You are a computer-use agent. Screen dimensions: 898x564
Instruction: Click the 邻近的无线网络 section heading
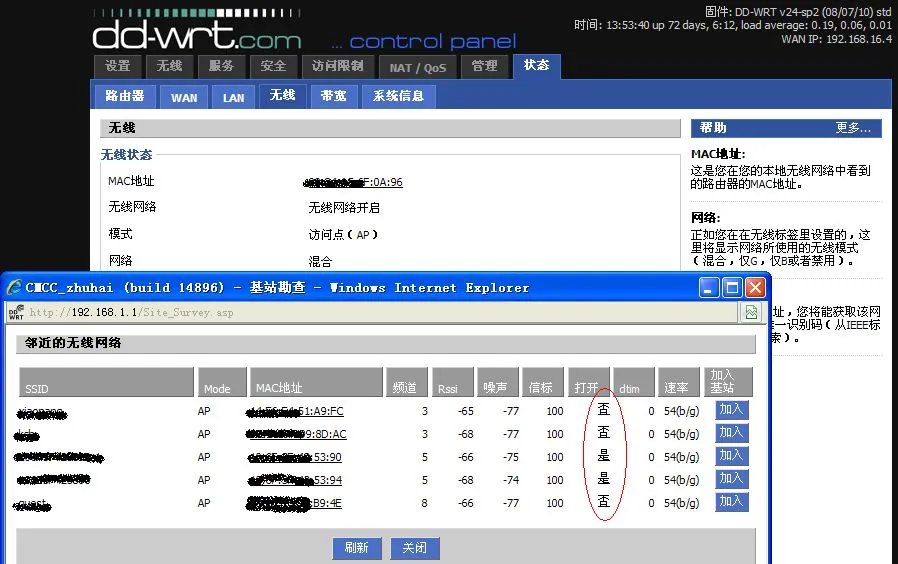pos(73,343)
